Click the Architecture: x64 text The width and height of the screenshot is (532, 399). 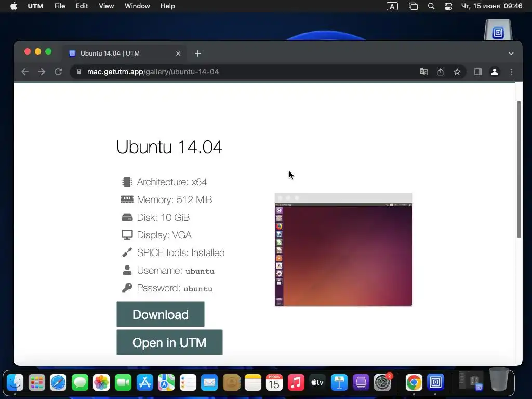[171, 182]
